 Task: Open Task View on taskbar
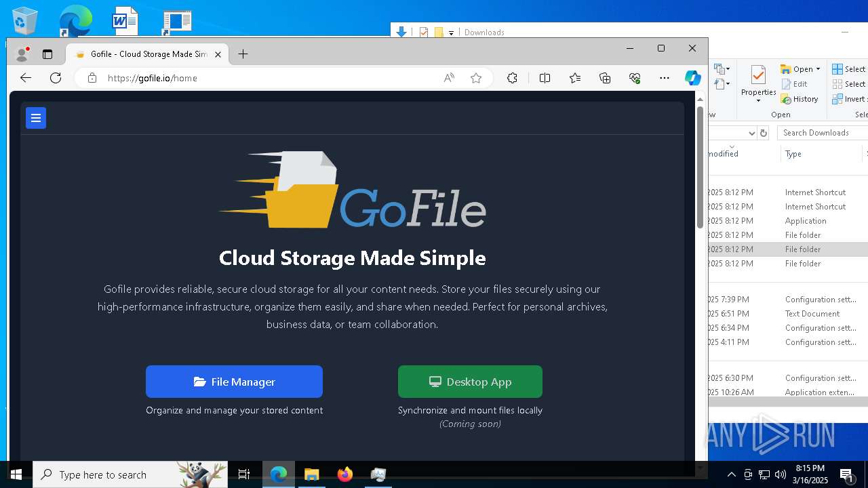tap(244, 474)
